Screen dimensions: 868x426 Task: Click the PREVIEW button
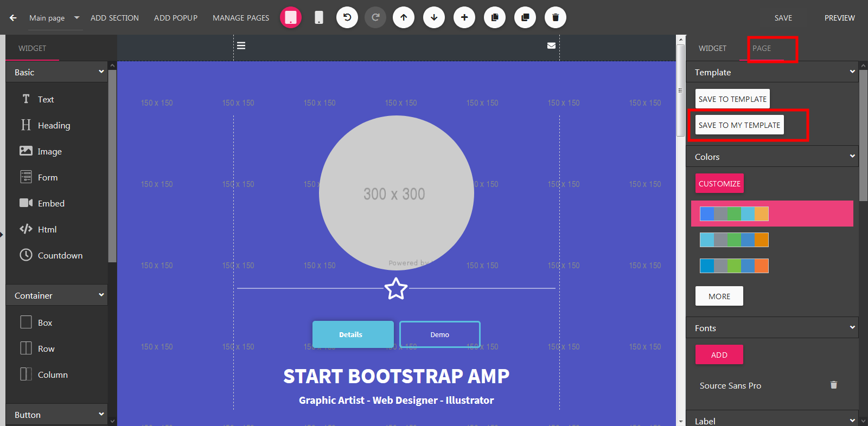(840, 18)
